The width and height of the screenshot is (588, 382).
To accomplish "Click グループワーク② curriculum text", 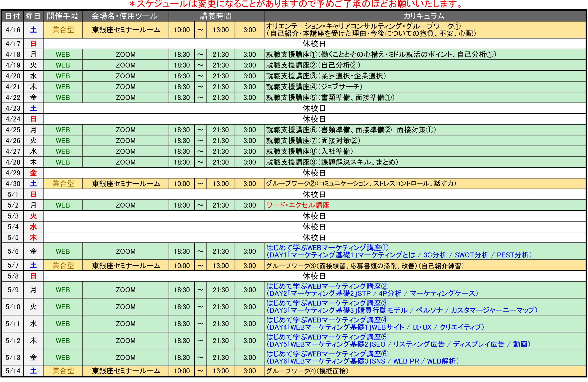I will [361, 184].
